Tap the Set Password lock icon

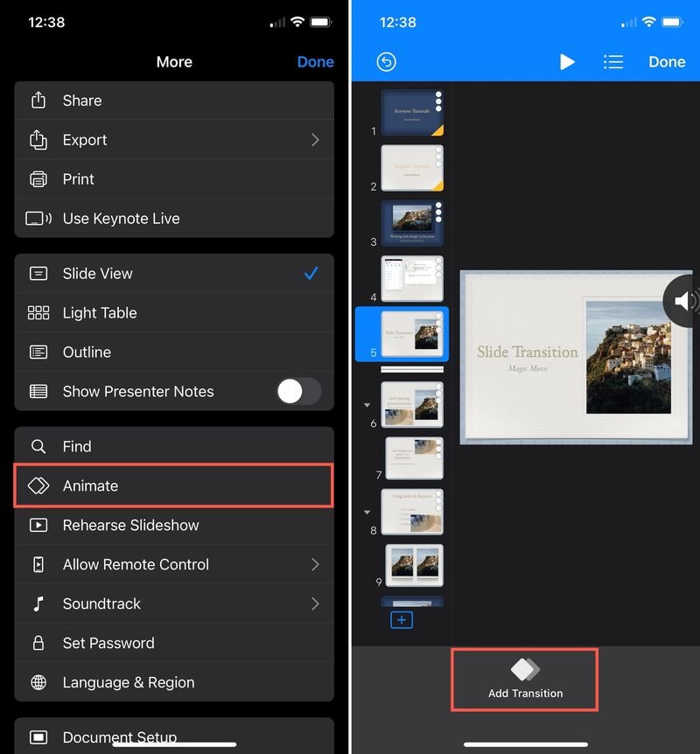38,643
